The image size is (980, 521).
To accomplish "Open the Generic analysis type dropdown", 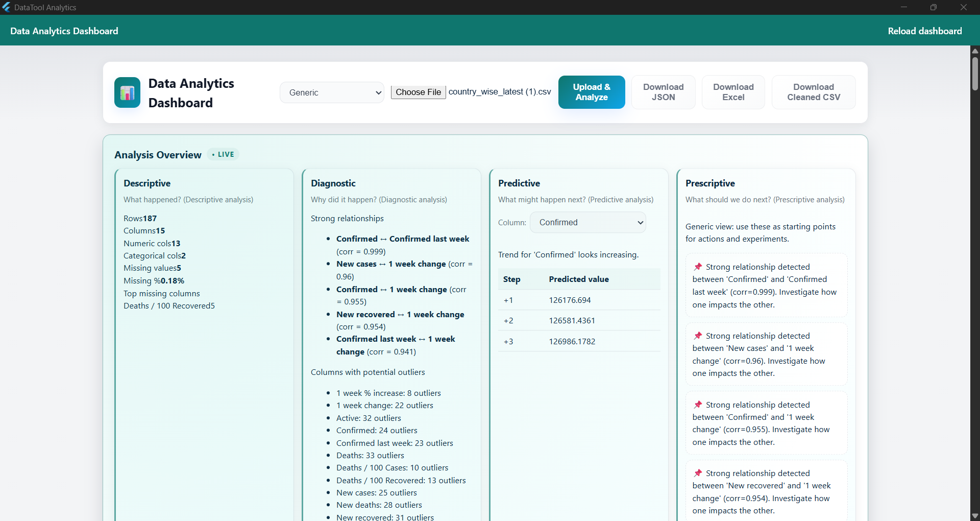I will (332, 92).
